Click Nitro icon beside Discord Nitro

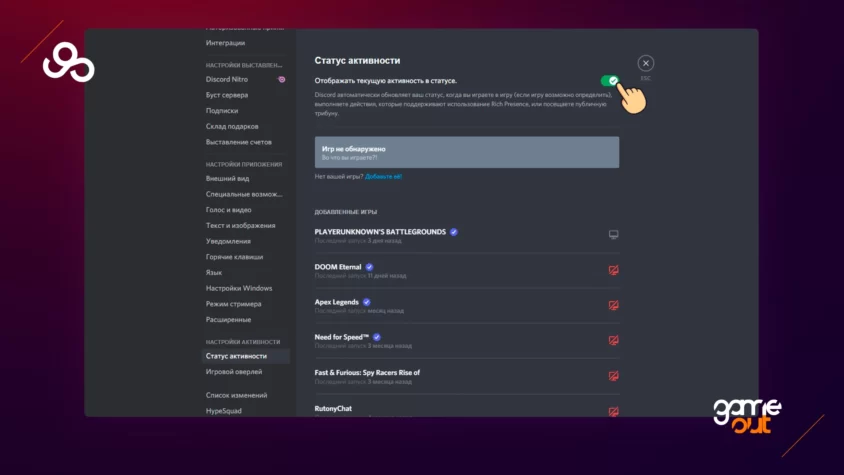click(281, 79)
